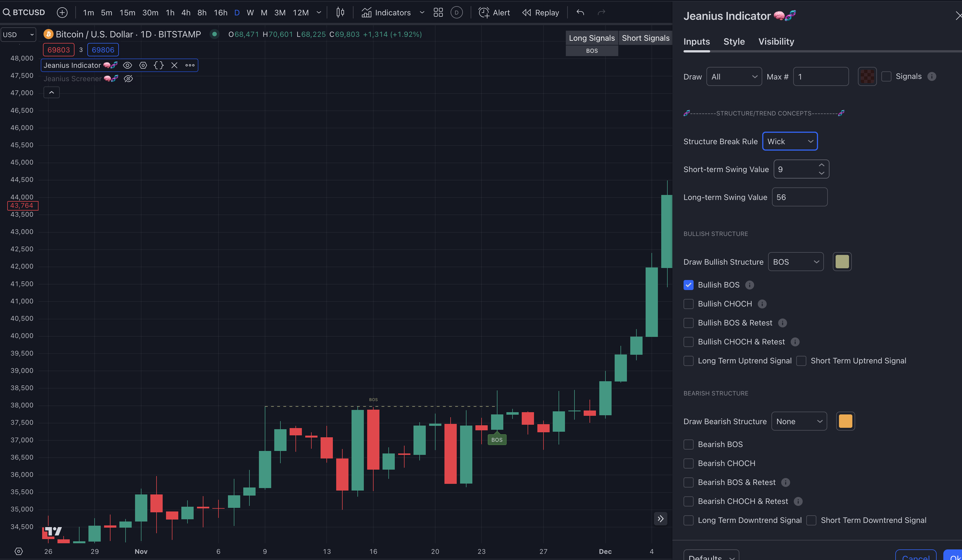Create a new Alert
This screenshot has height=560, width=962.
494,13
